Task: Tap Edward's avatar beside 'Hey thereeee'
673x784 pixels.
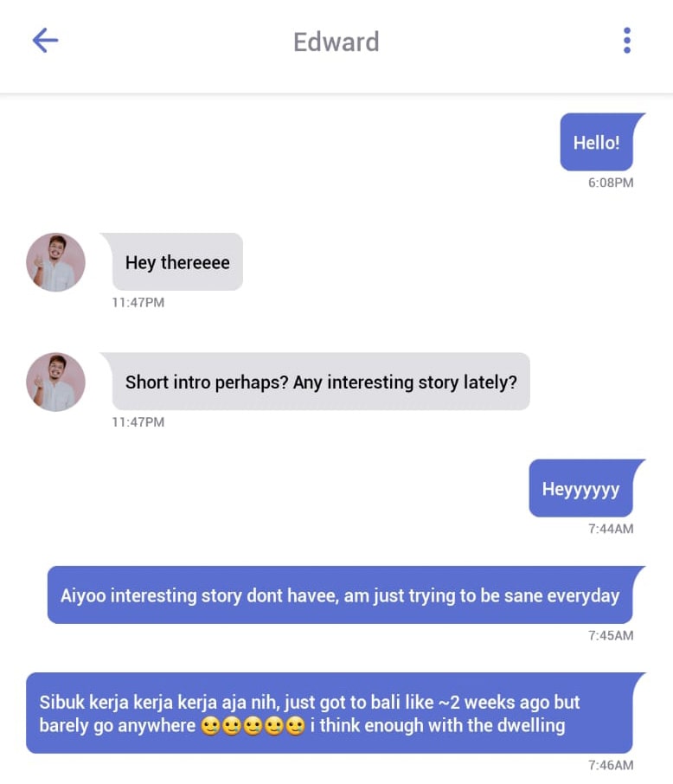Action: pyautogui.click(x=55, y=262)
